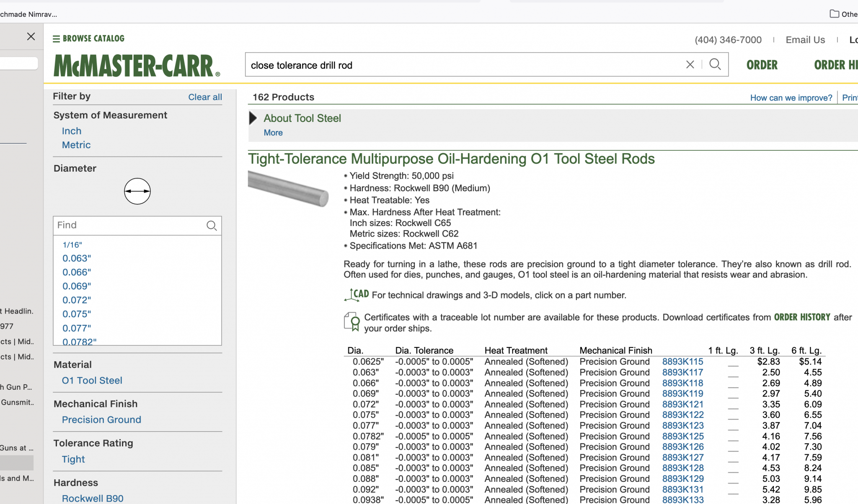Clear all filters
858x504 pixels.
tap(205, 97)
